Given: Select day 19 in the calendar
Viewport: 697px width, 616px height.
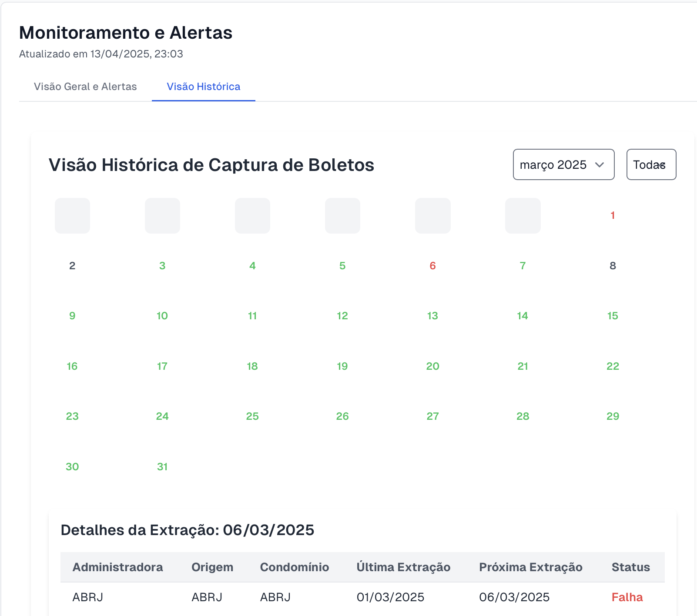Looking at the screenshot, I should [x=342, y=366].
